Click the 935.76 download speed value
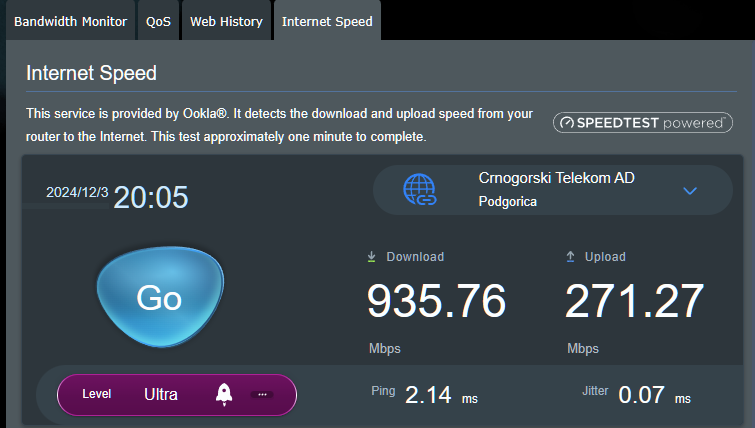This screenshot has width=755, height=428. click(x=436, y=301)
